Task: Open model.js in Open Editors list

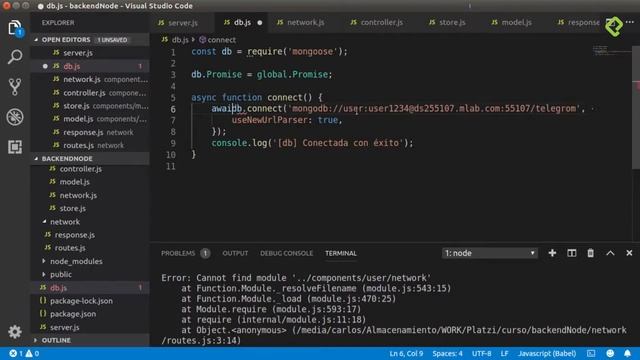Action: tap(90, 119)
